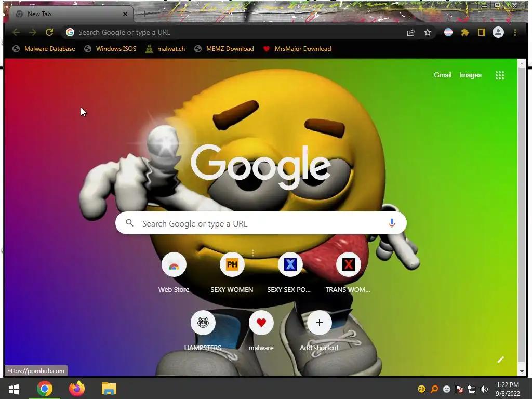Open the Windows ISOS bookmark
This screenshot has width=532, height=399.
point(110,49)
